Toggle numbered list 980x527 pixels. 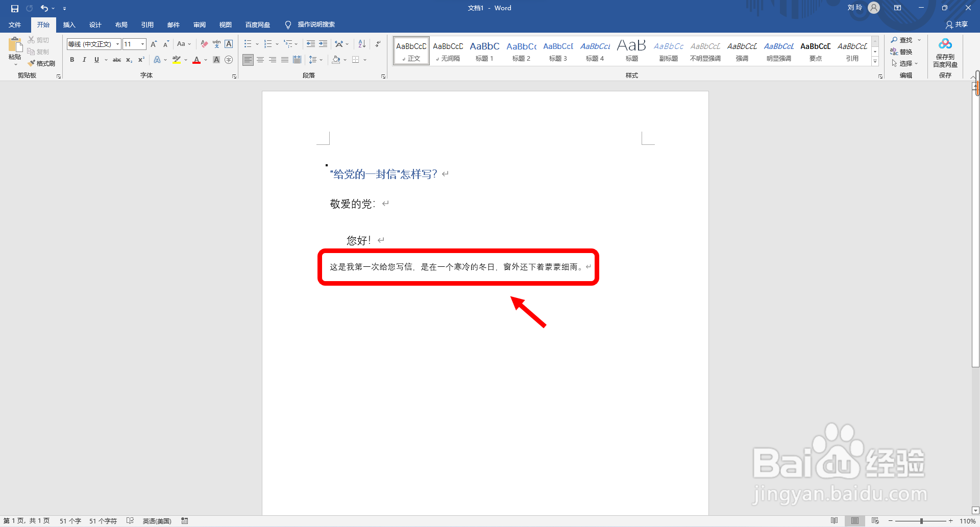[268, 44]
